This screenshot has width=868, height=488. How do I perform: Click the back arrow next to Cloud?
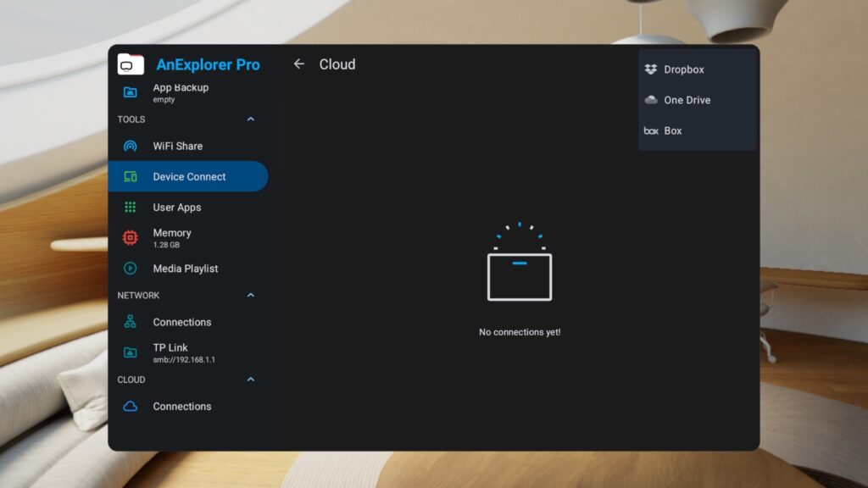(x=298, y=64)
